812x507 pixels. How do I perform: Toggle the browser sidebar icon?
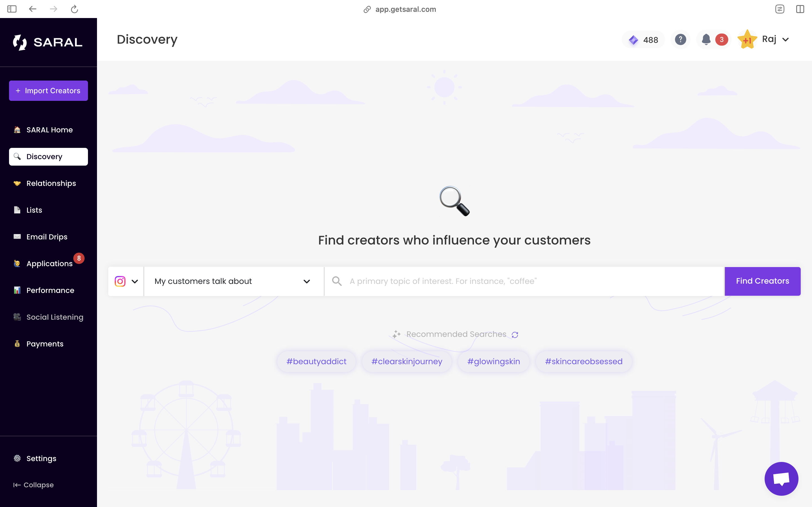(x=12, y=9)
